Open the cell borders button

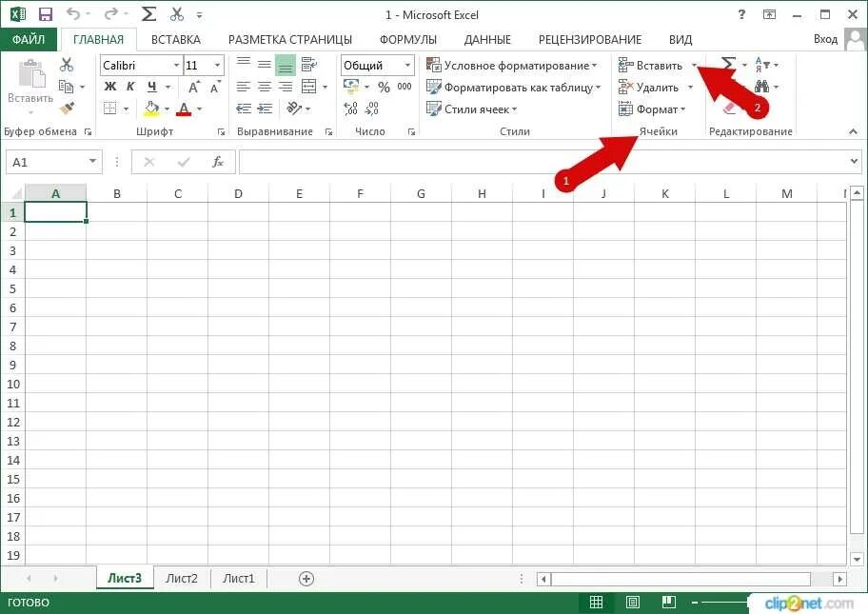(x=110, y=109)
